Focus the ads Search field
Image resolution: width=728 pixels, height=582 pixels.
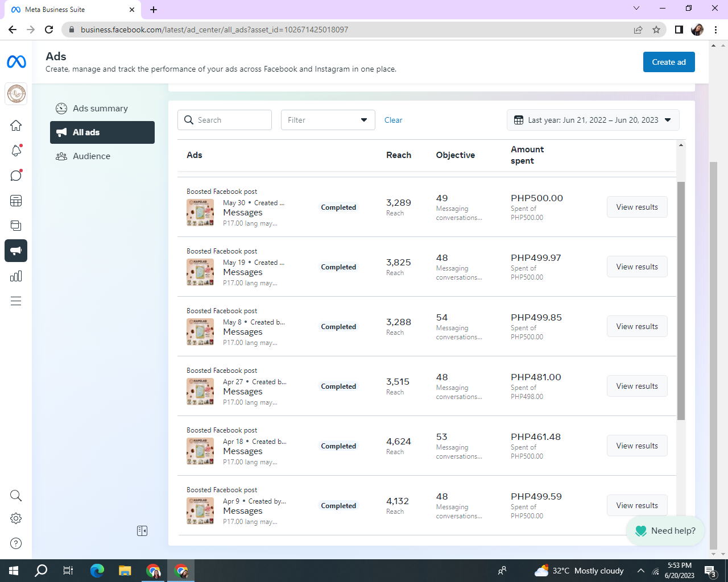pos(225,120)
